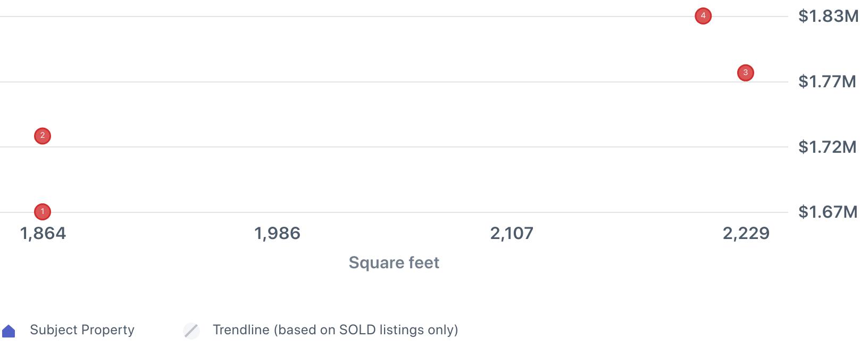Image resolution: width=868 pixels, height=346 pixels.
Task: Click the 1,864 square feet axis label
Action: click(43, 233)
